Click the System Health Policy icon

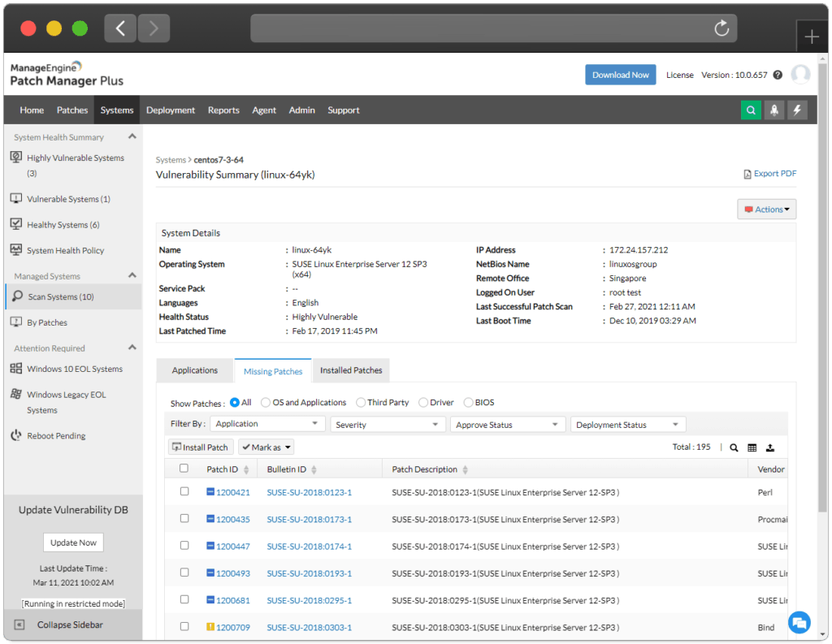click(x=16, y=249)
